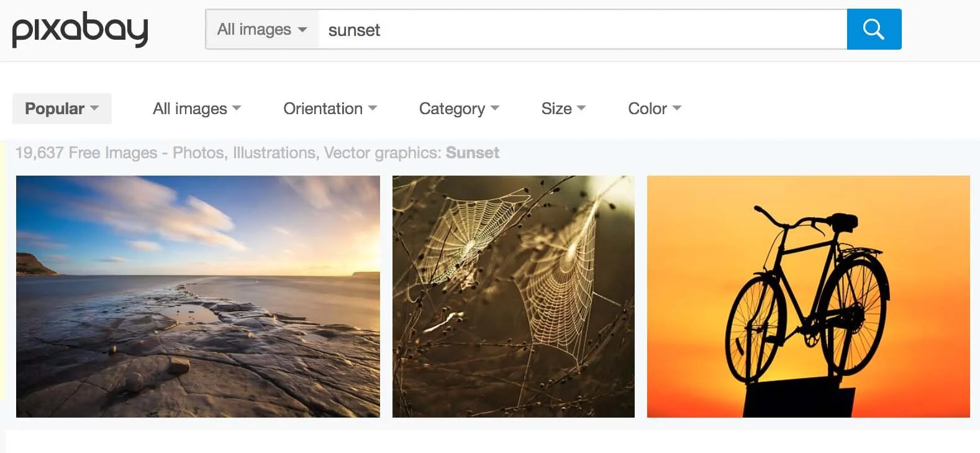980x453 pixels.
Task: Open the All images filter menu
Action: click(x=197, y=109)
